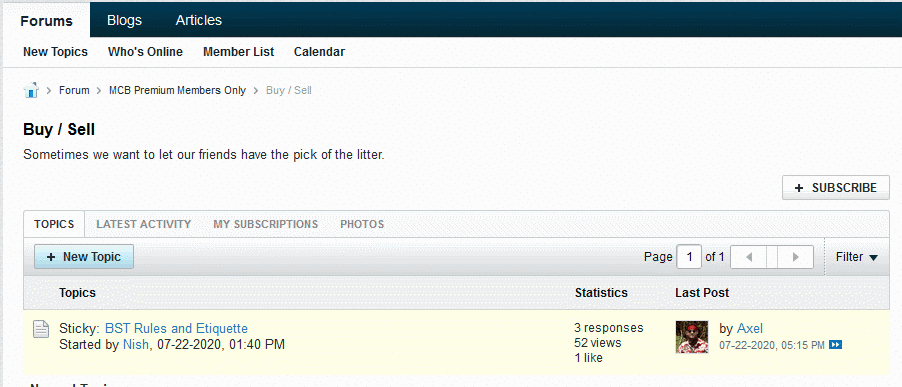Go to last post arrow icon
The width and height of the screenshot is (902, 387).
point(836,345)
